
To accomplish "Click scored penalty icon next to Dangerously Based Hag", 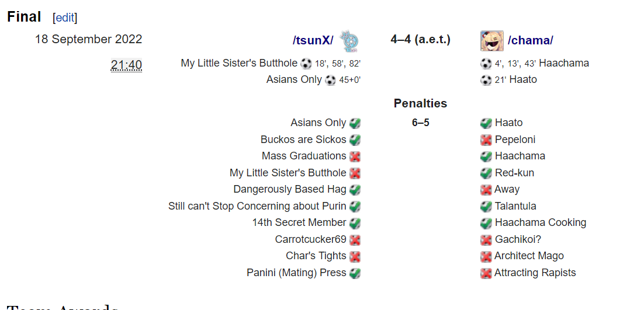I will [x=355, y=190].
